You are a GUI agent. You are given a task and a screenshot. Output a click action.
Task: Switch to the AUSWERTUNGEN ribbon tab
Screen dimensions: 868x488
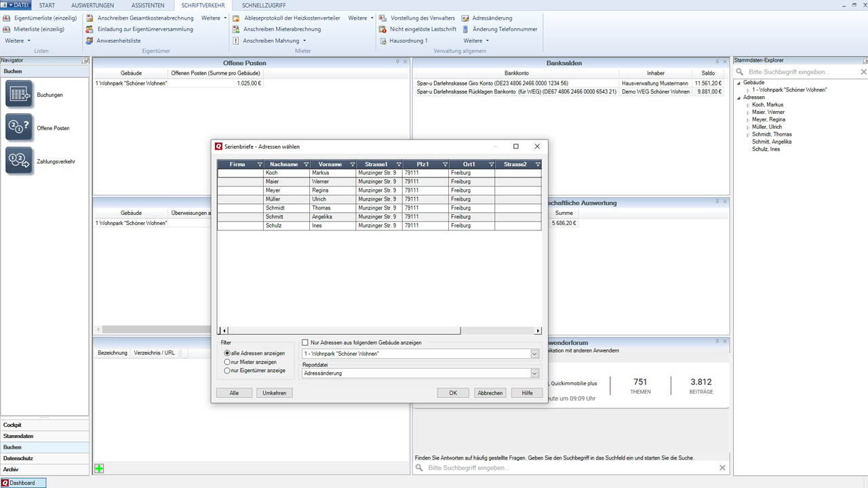point(93,5)
